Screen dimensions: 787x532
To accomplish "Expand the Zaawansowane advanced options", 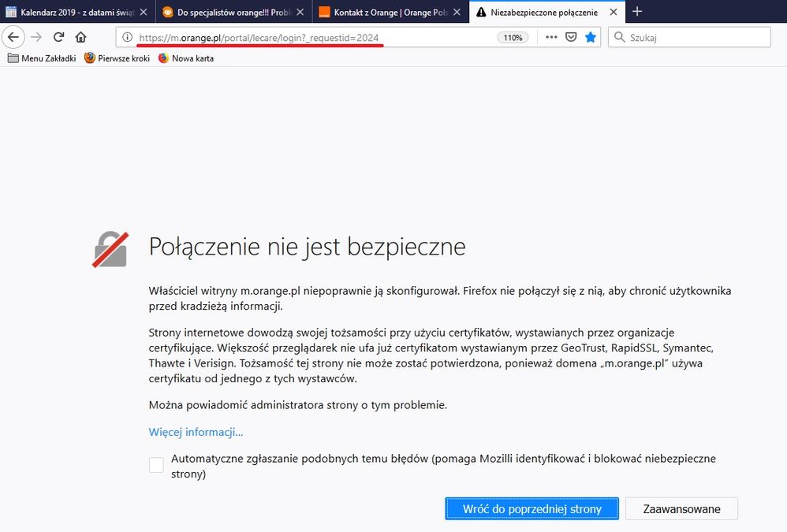I will pyautogui.click(x=681, y=509).
